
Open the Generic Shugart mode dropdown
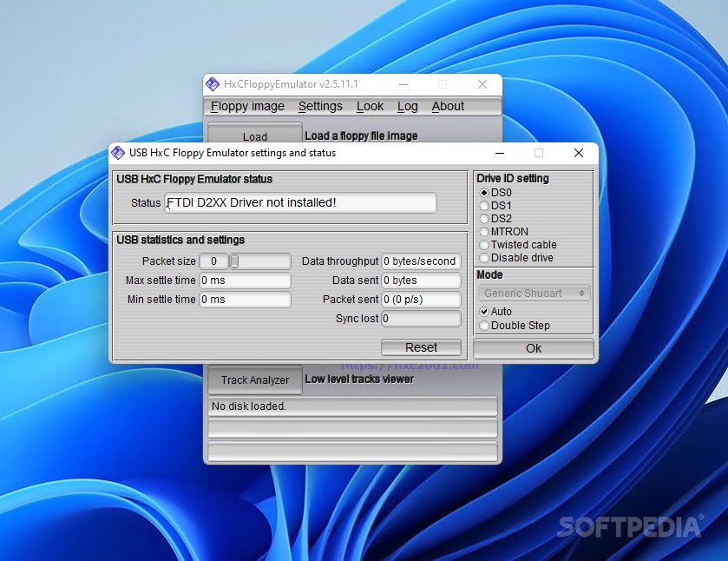coord(534,294)
